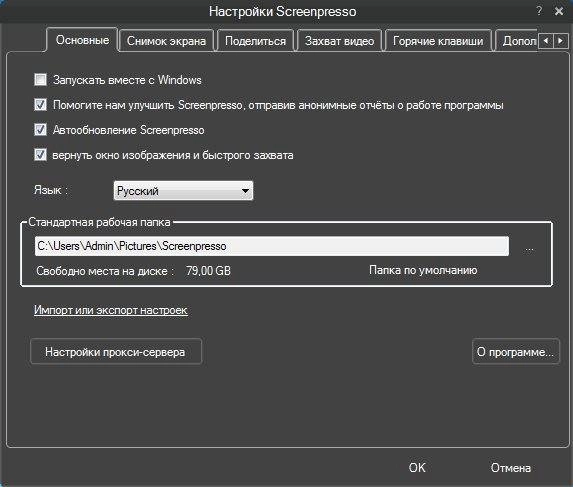Click the tab strip right arrow

(x=561, y=40)
